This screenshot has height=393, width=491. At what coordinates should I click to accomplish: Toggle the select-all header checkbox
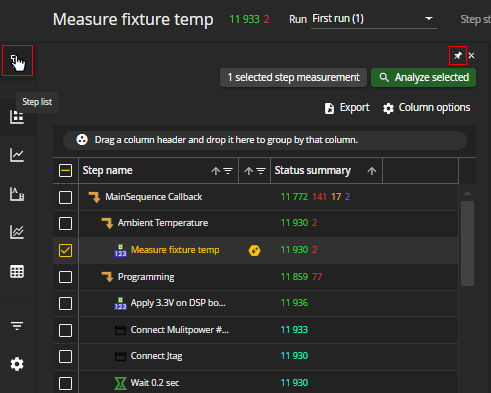(x=65, y=171)
